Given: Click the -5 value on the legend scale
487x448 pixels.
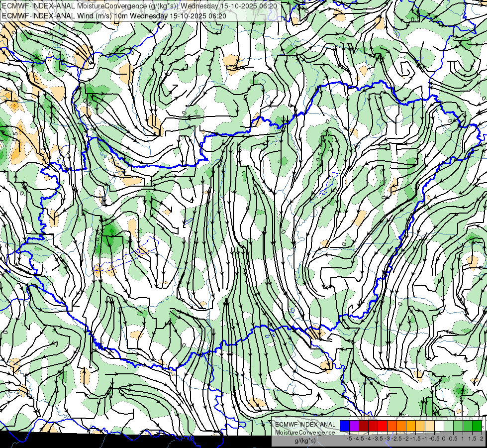Looking at the screenshot, I should [349, 439].
